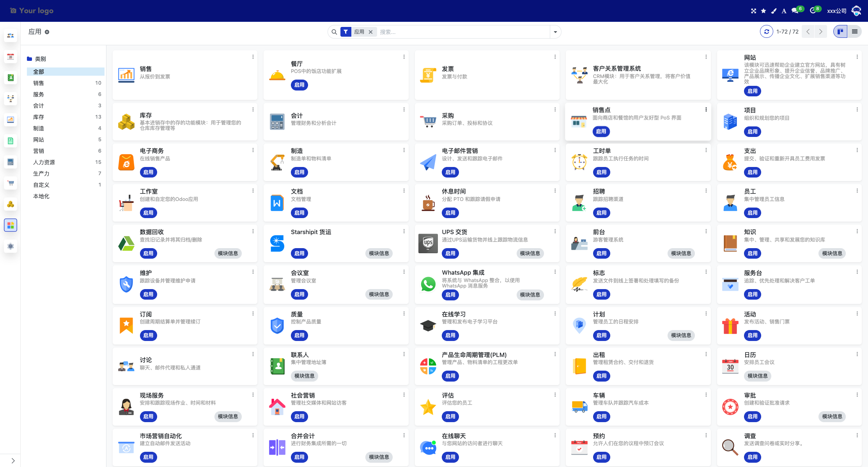Open the paintbrush theme settings

tap(774, 11)
